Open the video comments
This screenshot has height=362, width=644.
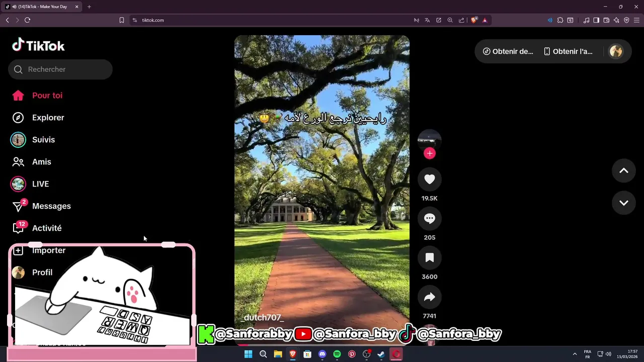click(430, 218)
